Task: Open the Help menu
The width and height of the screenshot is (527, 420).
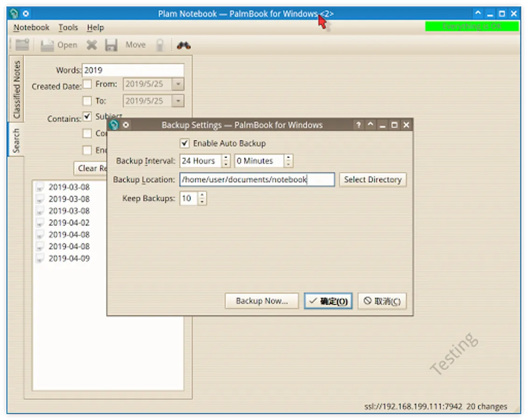Action: tap(95, 27)
